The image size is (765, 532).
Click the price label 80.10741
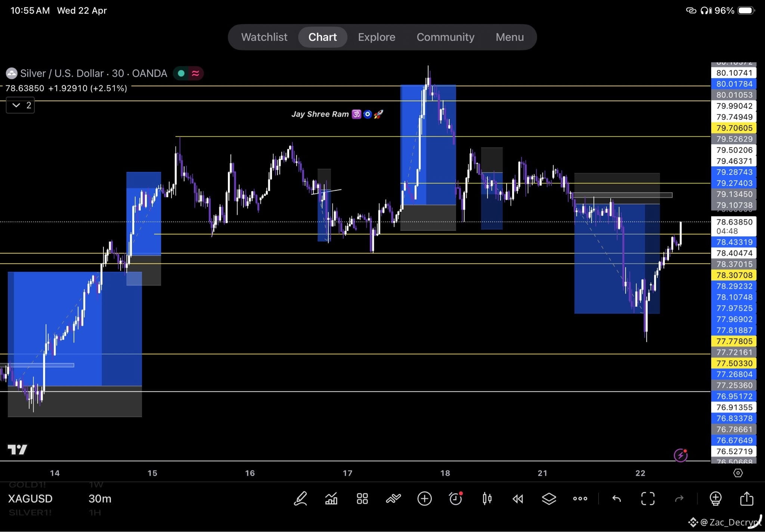[734, 73]
